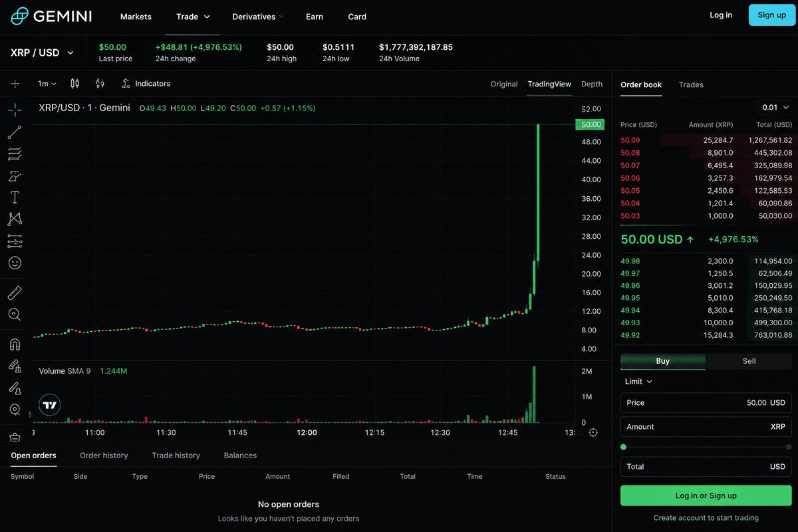Viewport: 798px width, 532px height.
Task: Select the Text annotation tool
Action: 15,198
